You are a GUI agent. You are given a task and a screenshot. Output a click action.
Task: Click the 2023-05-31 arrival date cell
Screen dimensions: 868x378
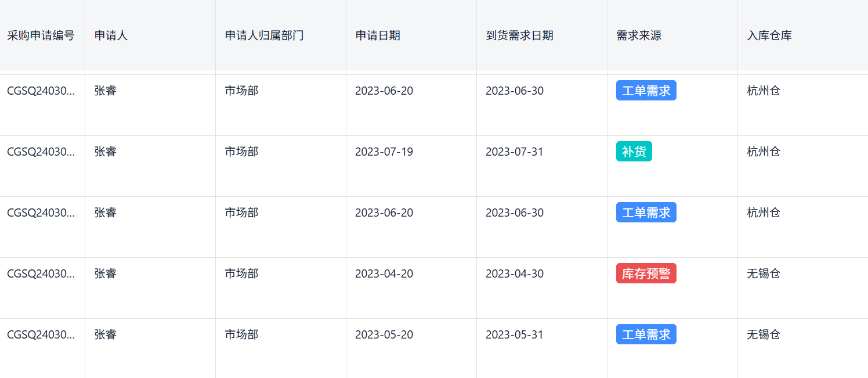tap(515, 334)
